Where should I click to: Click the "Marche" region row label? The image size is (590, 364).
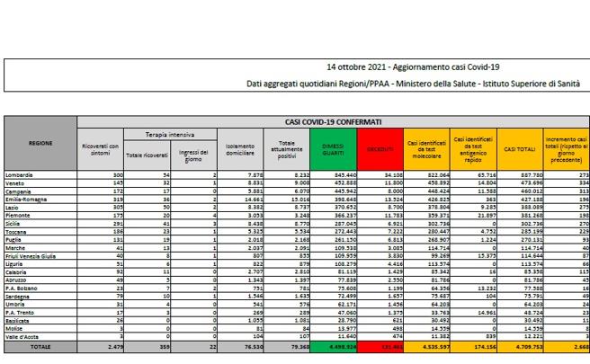coord(15,248)
